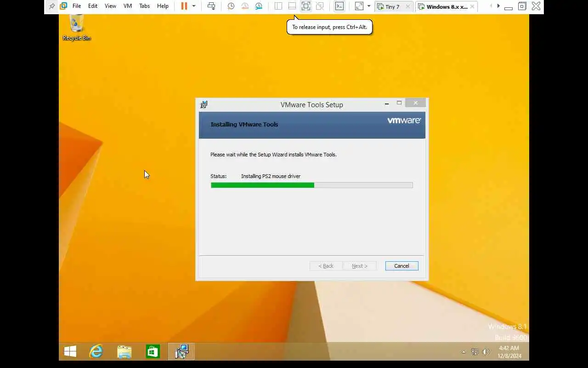Open the console view icon

pyautogui.click(x=339, y=6)
